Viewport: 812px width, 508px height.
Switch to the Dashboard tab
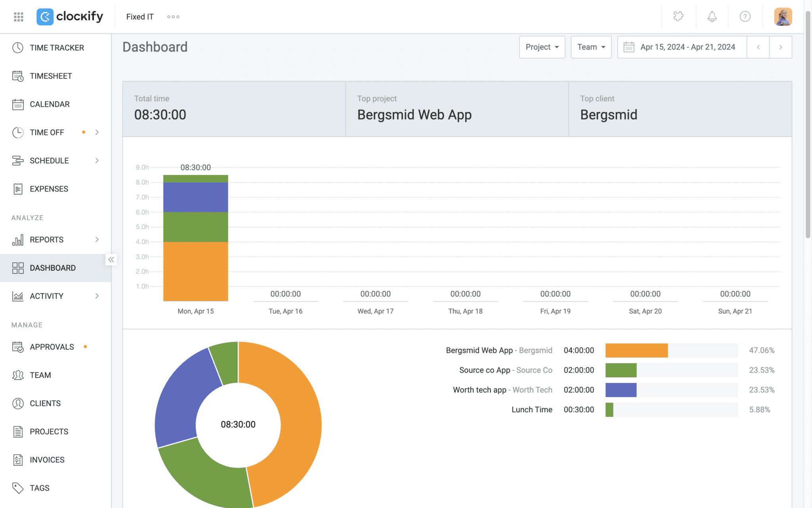[x=53, y=268]
